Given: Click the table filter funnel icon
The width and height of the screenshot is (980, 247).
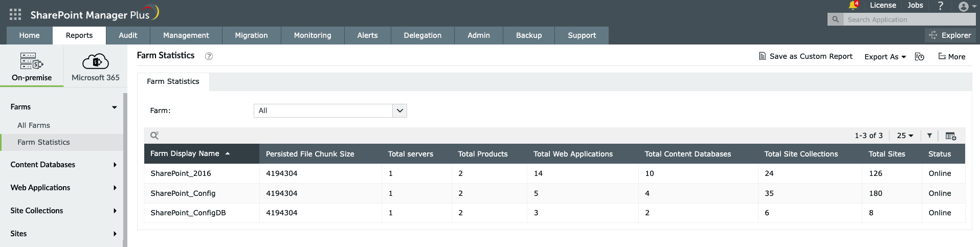Looking at the screenshot, I should click(x=929, y=136).
